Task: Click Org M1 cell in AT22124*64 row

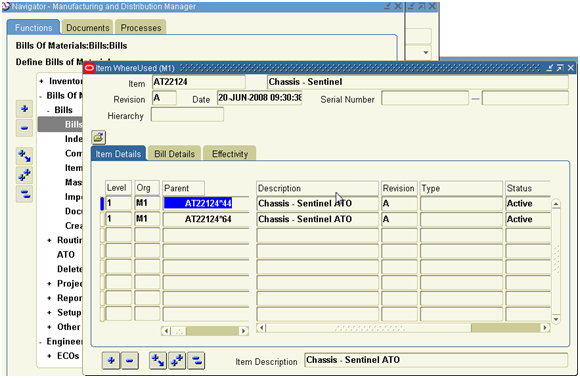Action: point(147,219)
